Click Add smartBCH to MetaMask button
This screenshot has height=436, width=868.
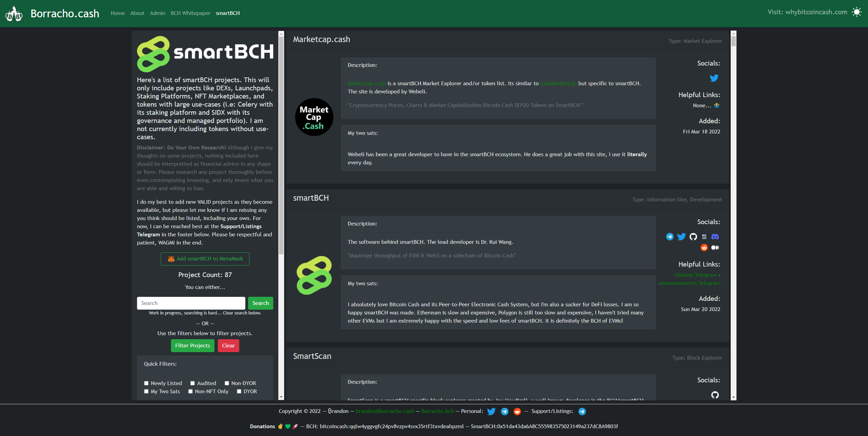pyautogui.click(x=205, y=259)
